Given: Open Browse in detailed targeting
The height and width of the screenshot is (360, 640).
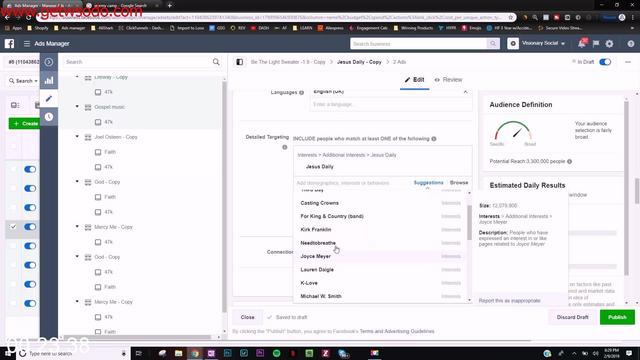Looking at the screenshot, I should (459, 182).
